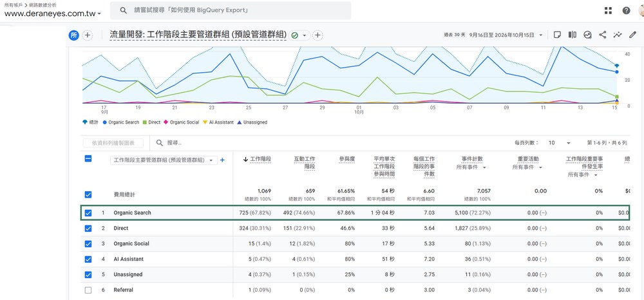Screen dimensions: 644x300
Task: Open the trend sparkline insights icon
Action: pos(618,35)
